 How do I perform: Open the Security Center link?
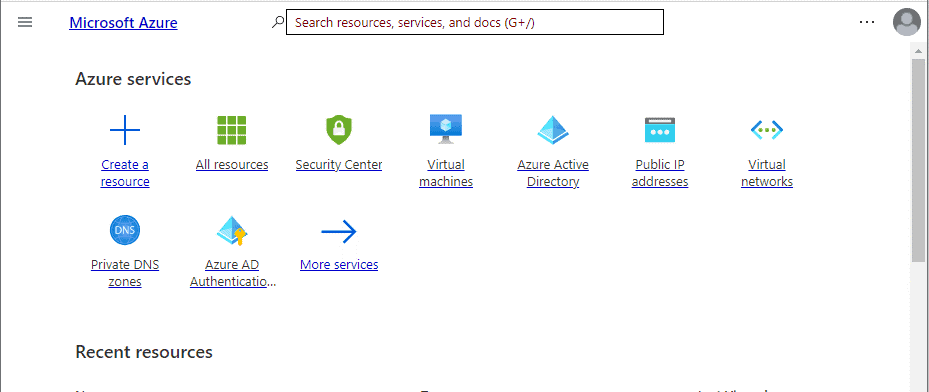point(339,165)
